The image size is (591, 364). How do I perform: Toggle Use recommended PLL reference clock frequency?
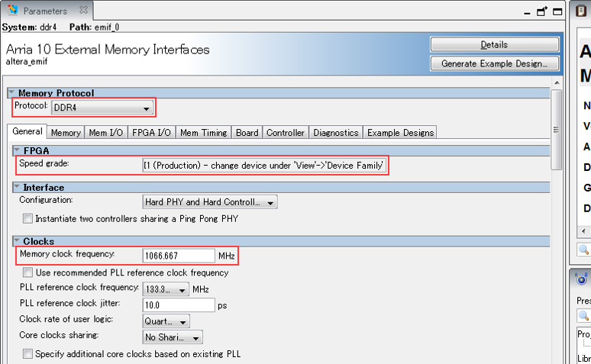click(28, 272)
